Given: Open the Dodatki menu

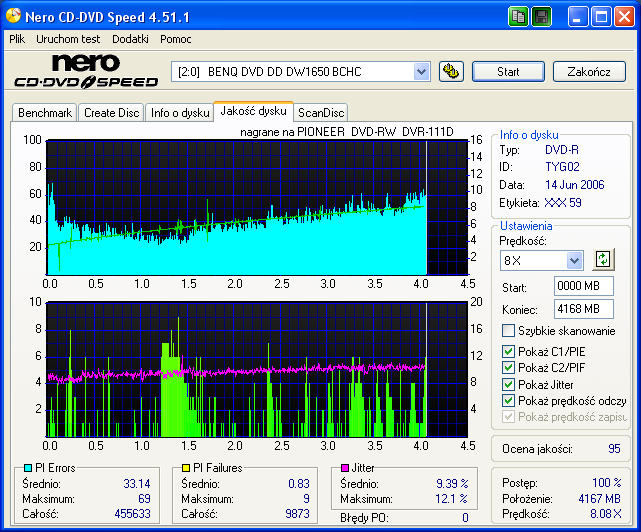Looking at the screenshot, I should pos(130,39).
